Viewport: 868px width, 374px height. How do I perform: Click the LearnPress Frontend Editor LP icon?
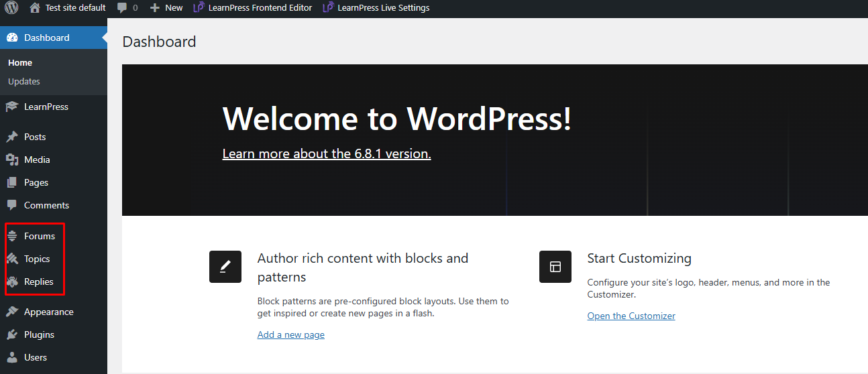point(199,8)
